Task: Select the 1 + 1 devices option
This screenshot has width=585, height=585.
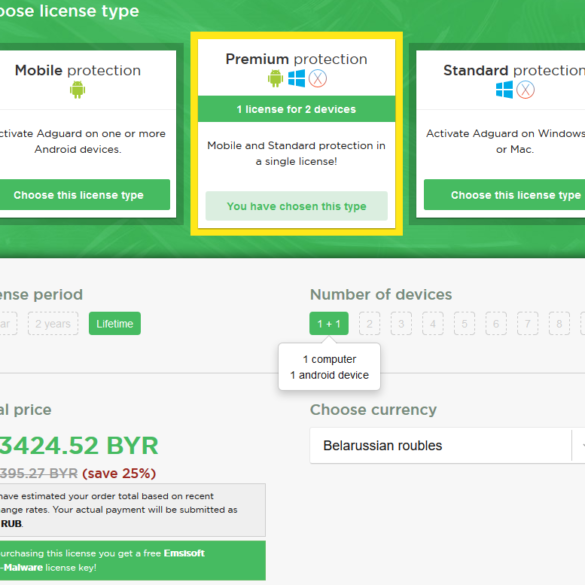Action: (329, 323)
